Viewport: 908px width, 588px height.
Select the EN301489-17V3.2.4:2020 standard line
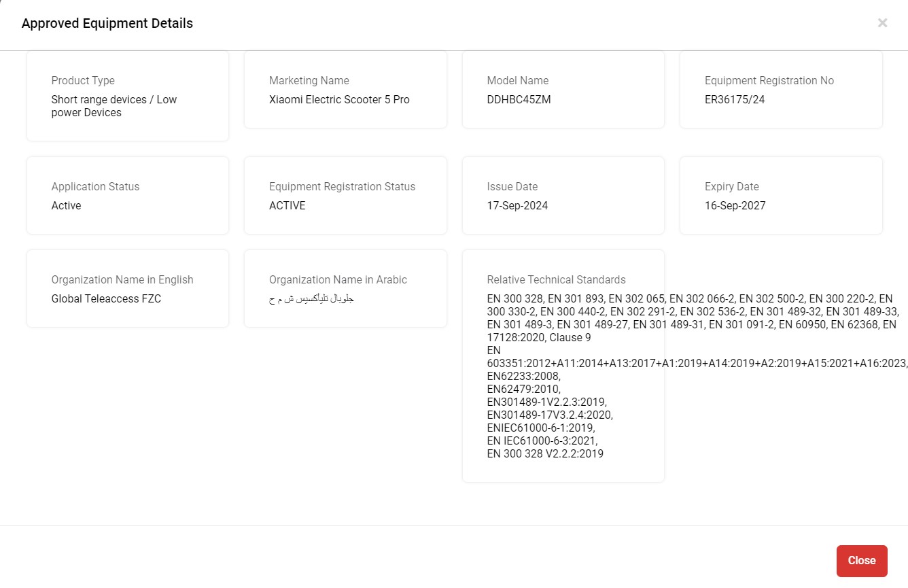click(549, 415)
